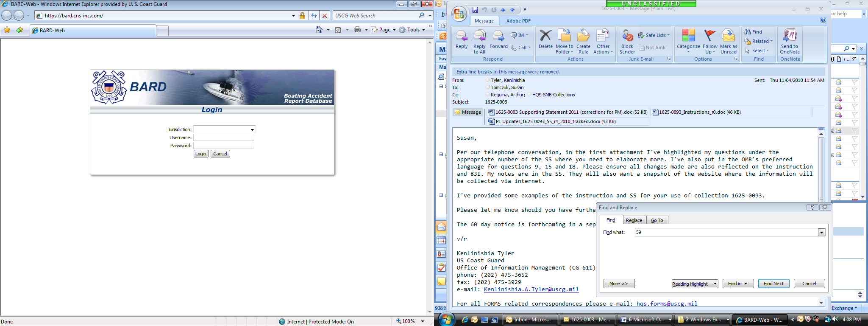The width and height of the screenshot is (868, 326).
Task: Open the round Office button menu
Action: (x=459, y=14)
